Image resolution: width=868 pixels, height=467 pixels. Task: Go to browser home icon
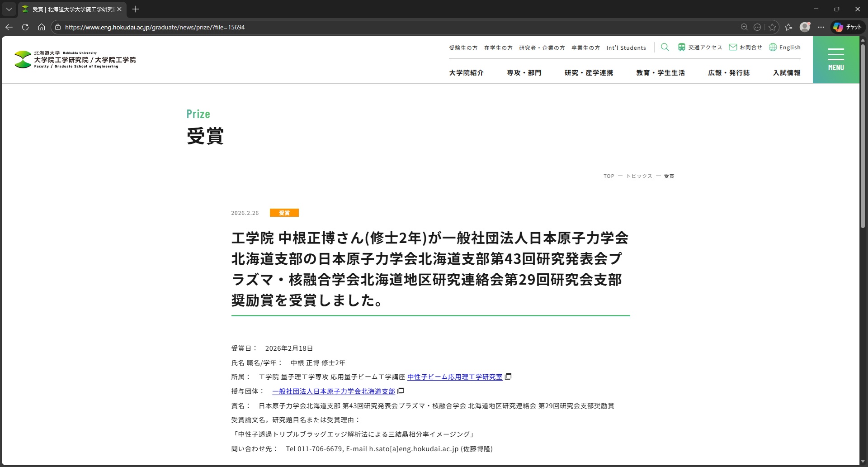42,27
